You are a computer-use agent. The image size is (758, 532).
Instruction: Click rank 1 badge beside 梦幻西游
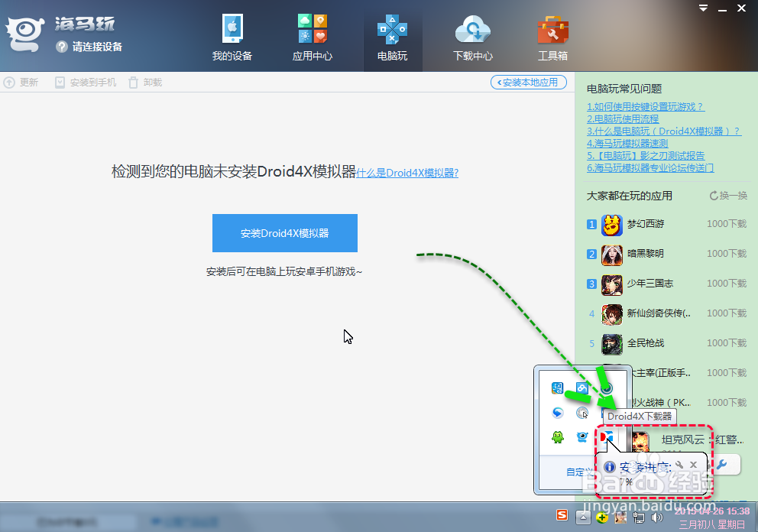(591, 225)
